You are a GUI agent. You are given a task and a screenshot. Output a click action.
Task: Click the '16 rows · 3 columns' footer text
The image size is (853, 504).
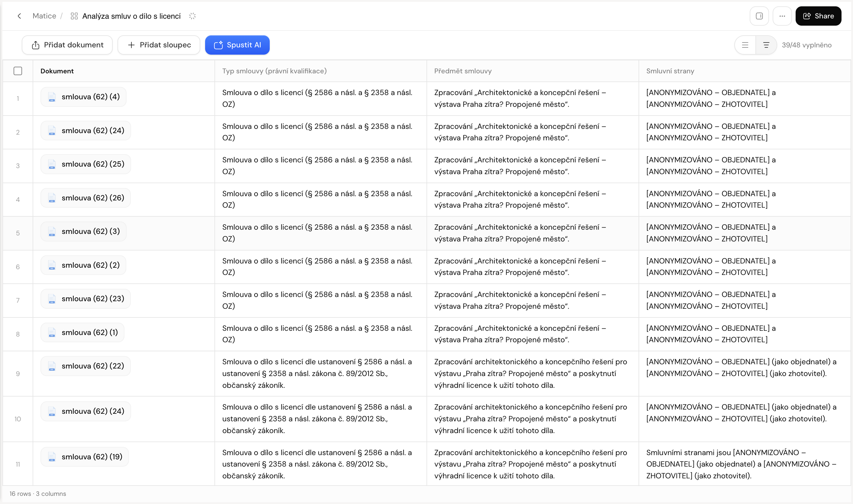point(38,493)
